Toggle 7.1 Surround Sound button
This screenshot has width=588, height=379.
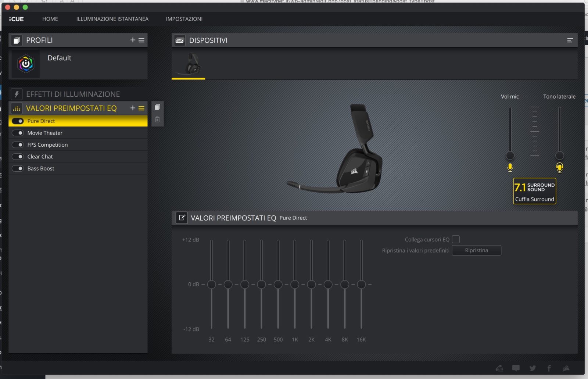click(534, 191)
